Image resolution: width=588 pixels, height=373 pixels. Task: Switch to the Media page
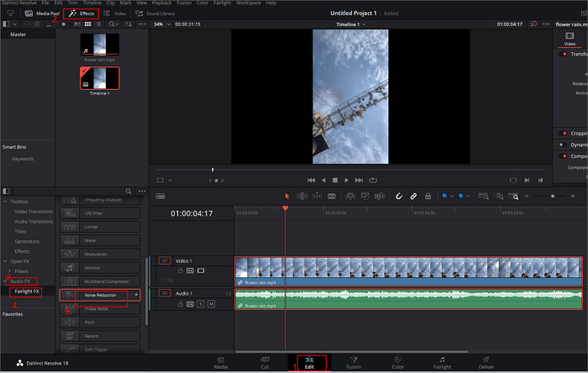click(x=221, y=363)
